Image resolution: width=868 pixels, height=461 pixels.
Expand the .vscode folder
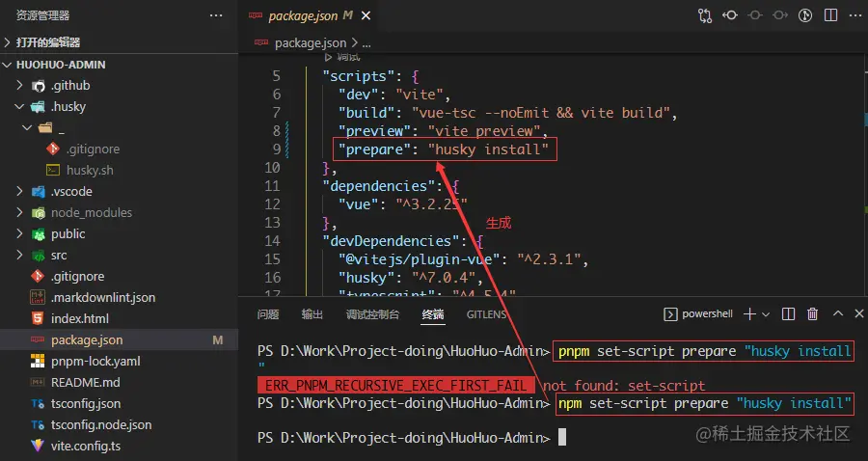click(20, 192)
